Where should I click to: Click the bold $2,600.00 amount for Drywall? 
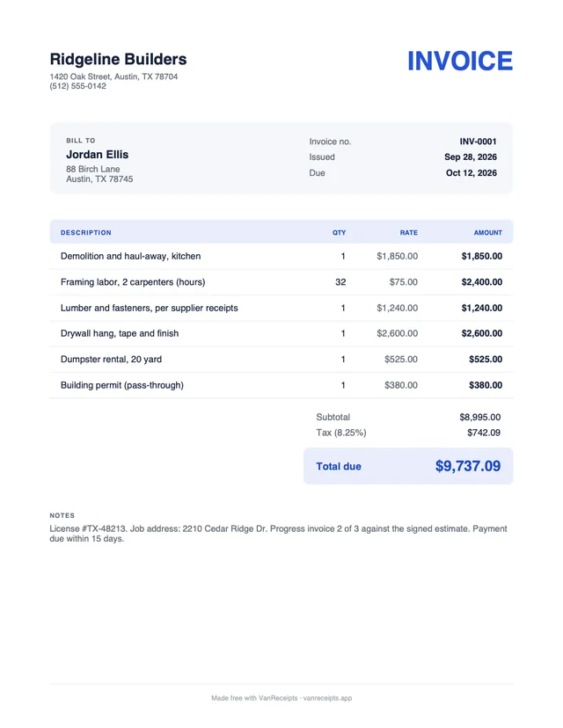tap(482, 333)
